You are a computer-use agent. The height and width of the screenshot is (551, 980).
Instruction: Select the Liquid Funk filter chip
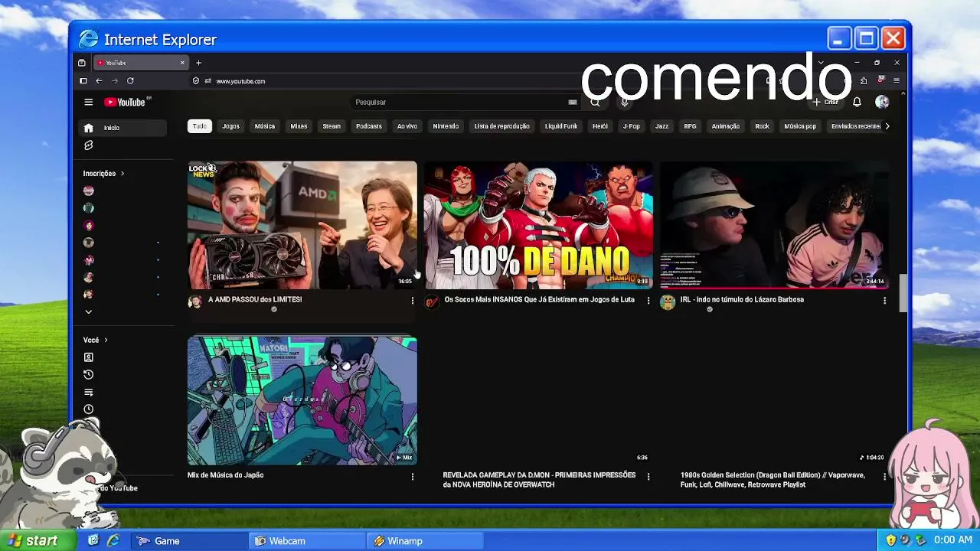(561, 126)
